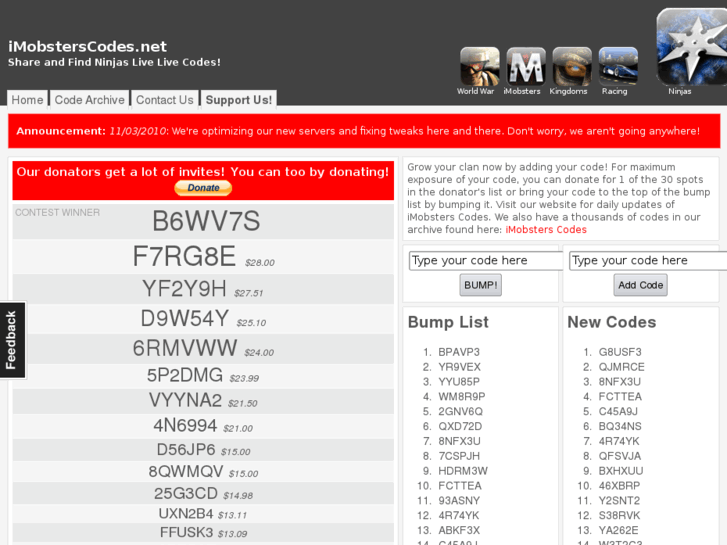Image resolution: width=727 pixels, height=545 pixels.
Task: Click New Codes entry S38RVK
Action: click(x=619, y=515)
